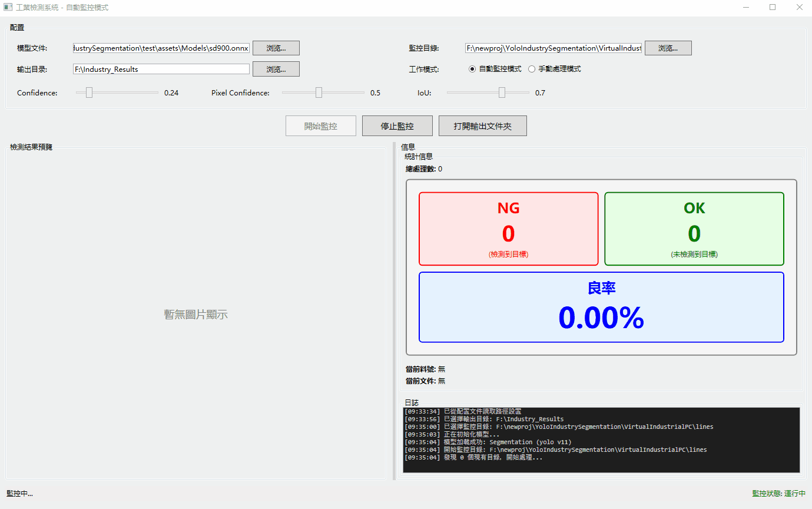The height and width of the screenshot is (509, 812).
Task: Browse for the 輸出目录 output directory
Action: [276, 69]
